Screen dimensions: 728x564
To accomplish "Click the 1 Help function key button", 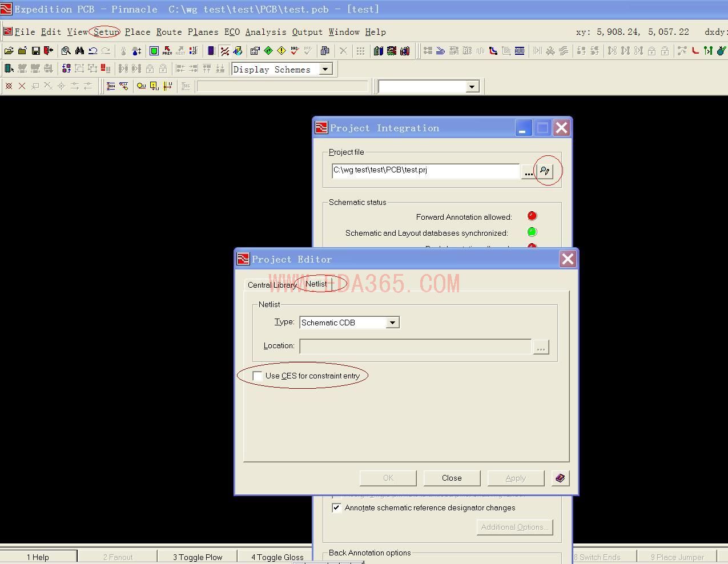I will (x=38, y=557).
